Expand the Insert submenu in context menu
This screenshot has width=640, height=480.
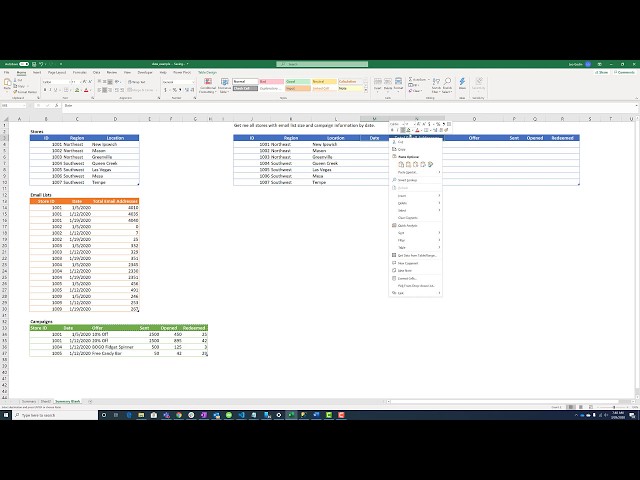click(416, 196)
